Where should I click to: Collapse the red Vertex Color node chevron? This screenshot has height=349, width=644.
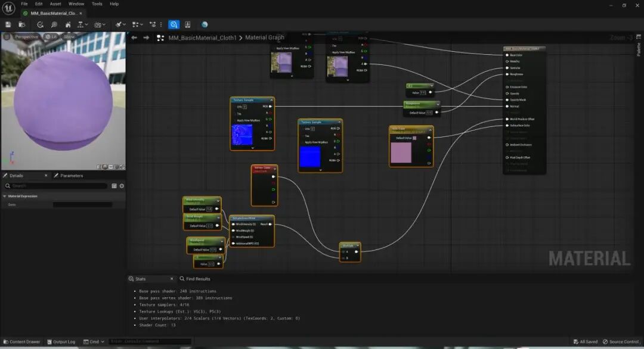click(274, 168)
